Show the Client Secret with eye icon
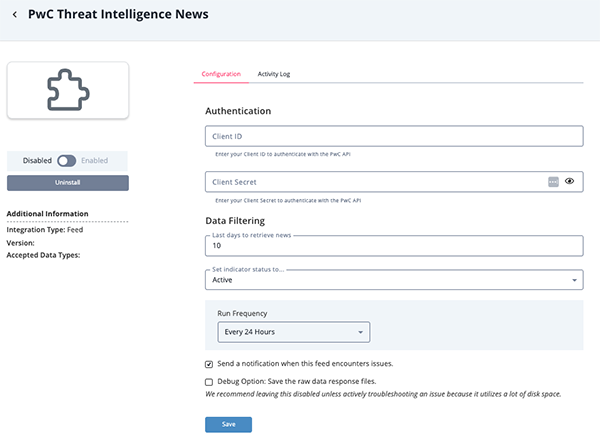The image size is (600, 439). [x=569, y=181]
